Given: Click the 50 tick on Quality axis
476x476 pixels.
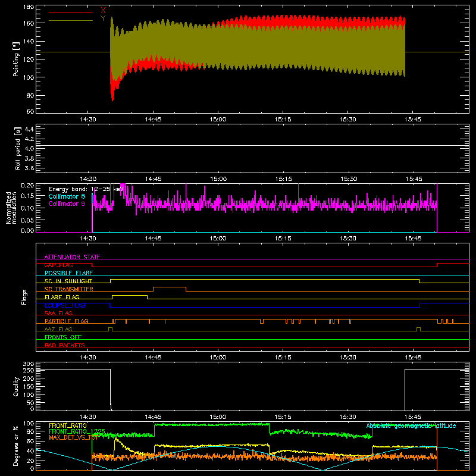Looking at the screenshot, I should (30, 403).
